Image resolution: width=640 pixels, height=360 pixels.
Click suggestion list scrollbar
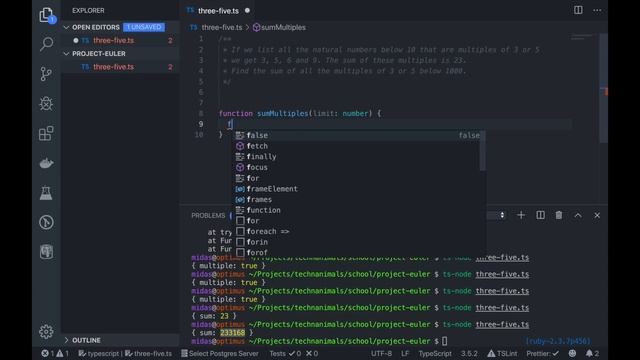pos(482,150)
